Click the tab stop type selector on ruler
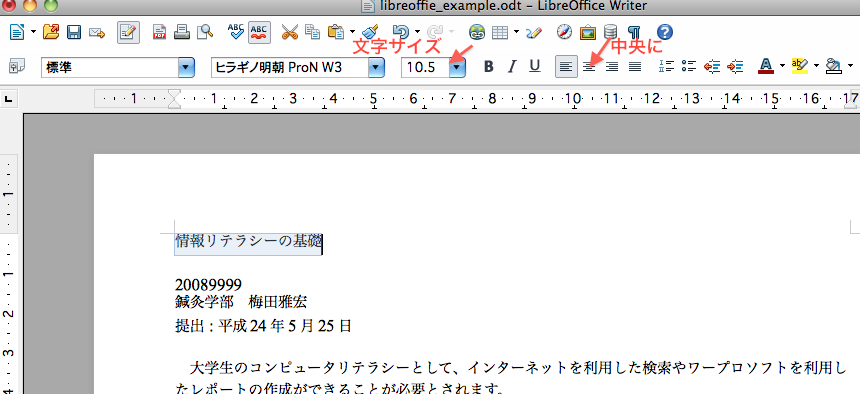This screenshot has height=394, width=860. pos(9,99)
